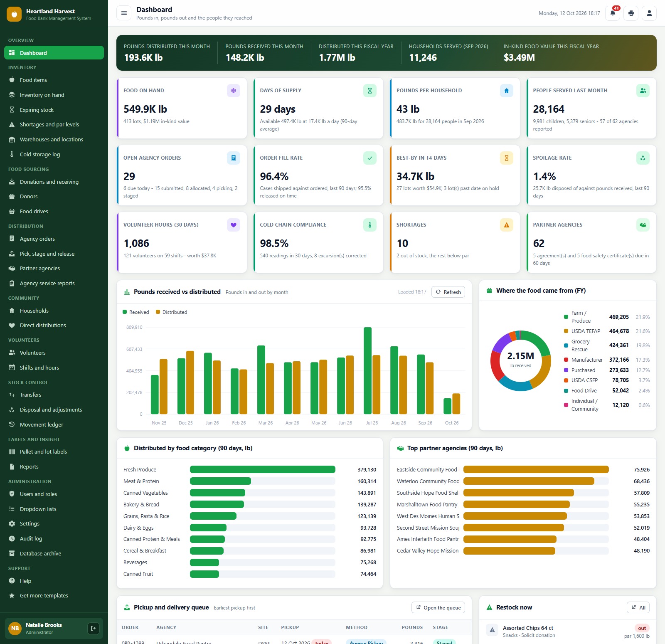The width and height of the screenshot is (665, 644).
Task: Open notifications bell with 41 badge
Action: [613, 13]
